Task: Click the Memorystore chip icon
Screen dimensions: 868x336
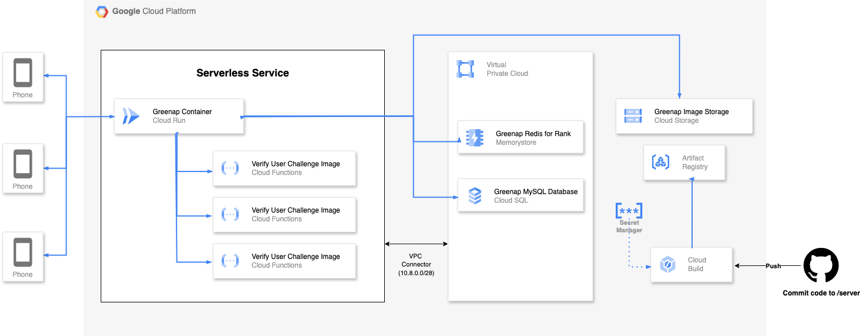Action: [x=474, y=138]
